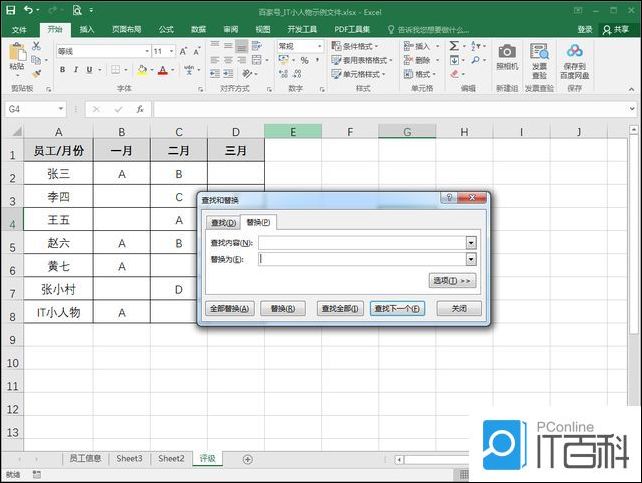Expand the 查找内容 history dropdown
Image resolution: width=642 pixels, height=483 pixels.
471,242
